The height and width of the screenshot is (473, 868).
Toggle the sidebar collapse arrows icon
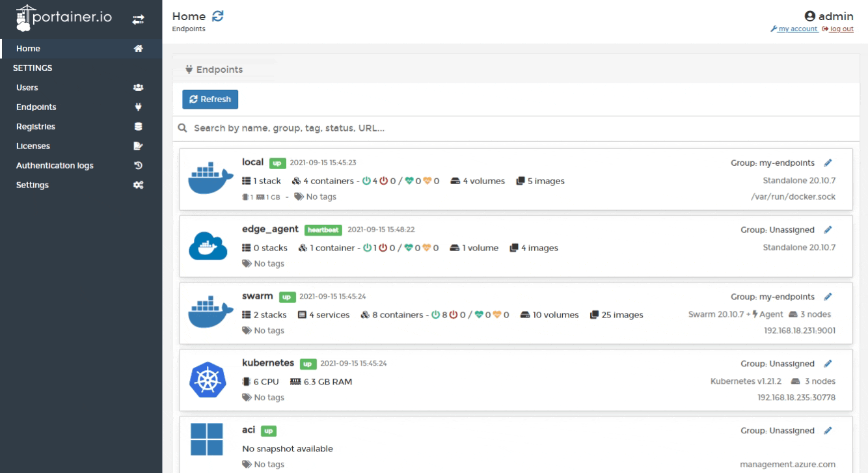pos(138,20)
